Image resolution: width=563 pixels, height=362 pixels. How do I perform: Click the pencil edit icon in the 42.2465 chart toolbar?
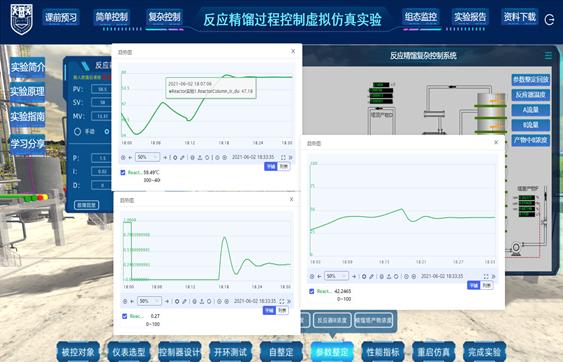coord(372,276)
